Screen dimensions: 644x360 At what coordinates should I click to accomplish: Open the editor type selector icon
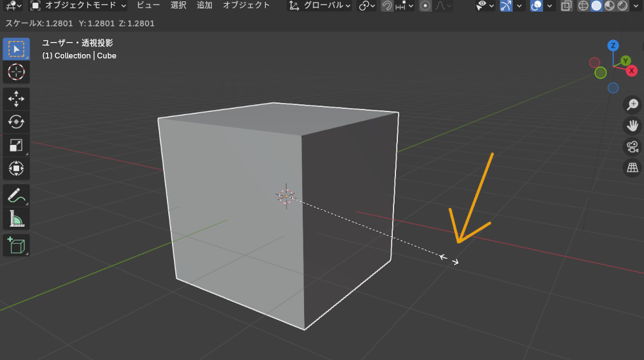[14, 6]
